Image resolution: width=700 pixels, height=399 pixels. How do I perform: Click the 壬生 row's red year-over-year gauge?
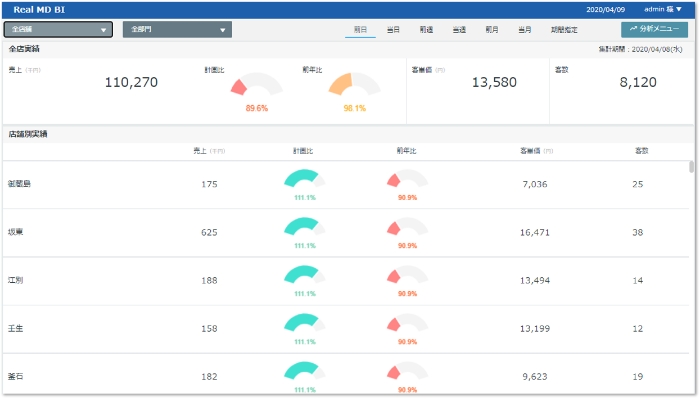coord(407,323)
